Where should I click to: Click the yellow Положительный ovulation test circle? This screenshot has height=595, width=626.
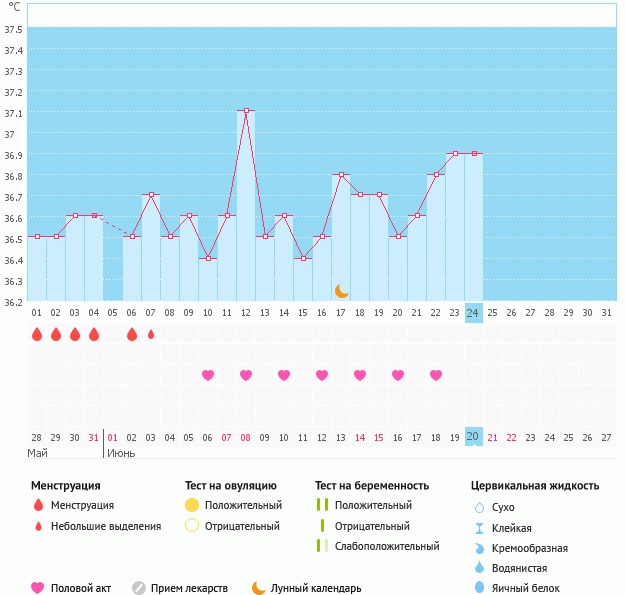192,505
